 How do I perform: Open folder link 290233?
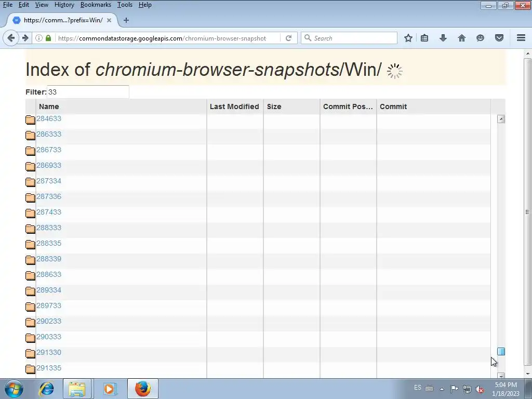(x=49, y=321)
